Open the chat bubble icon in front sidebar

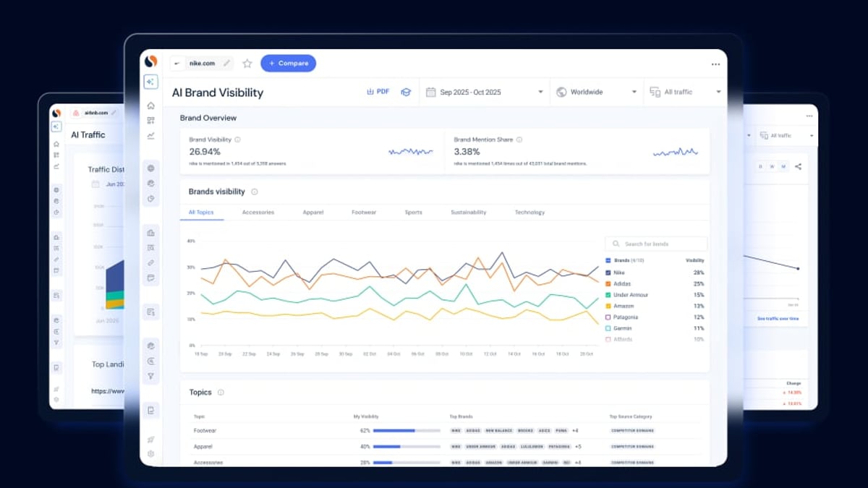pyautogui.click(x=150, y=278)
